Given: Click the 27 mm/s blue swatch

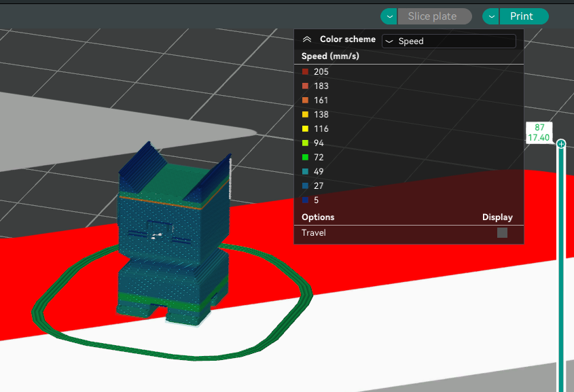Looking at the screenshot, I should click(305, 186).
